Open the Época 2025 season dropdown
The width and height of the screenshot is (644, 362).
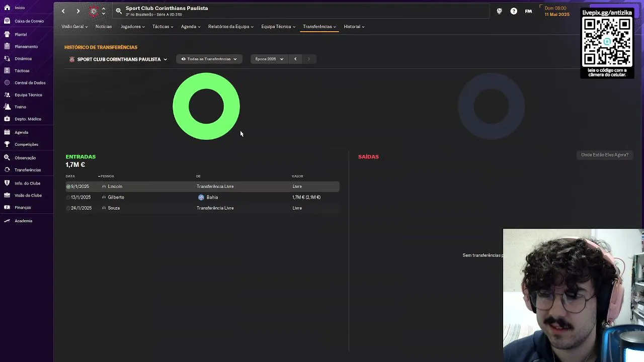click(x=269, y=59)
